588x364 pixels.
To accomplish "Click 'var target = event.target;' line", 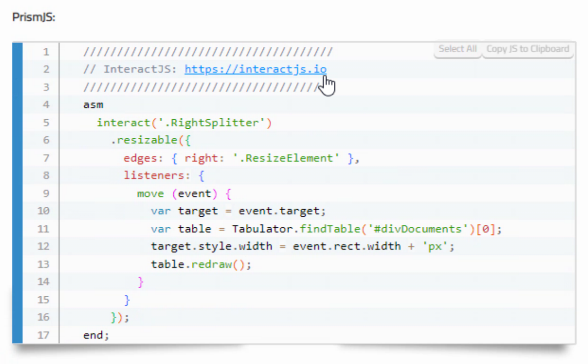I will click(239, 211).
